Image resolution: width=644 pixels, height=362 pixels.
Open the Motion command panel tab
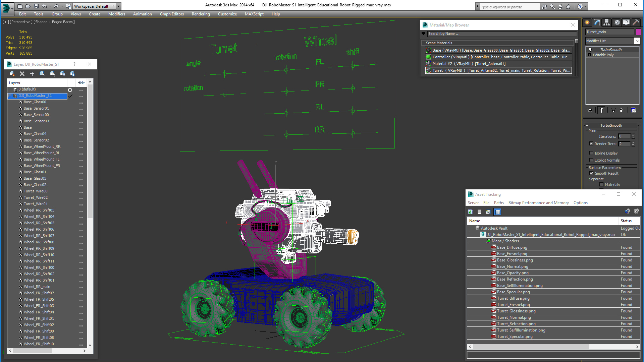point(617,22)
